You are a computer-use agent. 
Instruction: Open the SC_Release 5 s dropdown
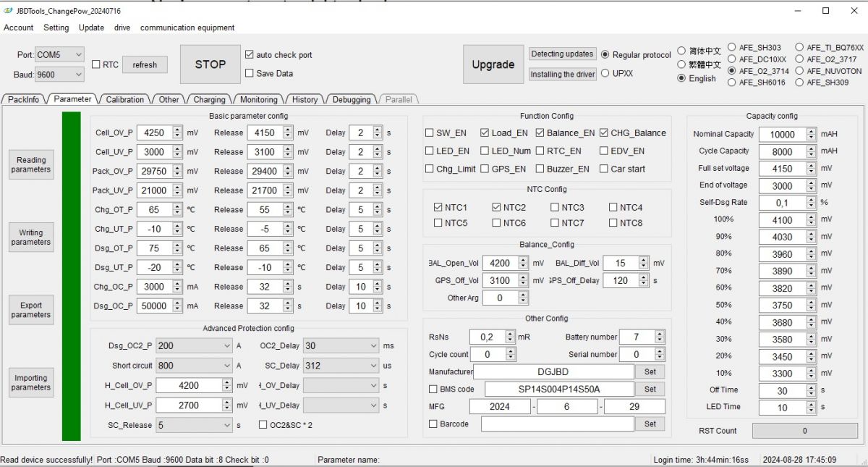pos(194,425)
